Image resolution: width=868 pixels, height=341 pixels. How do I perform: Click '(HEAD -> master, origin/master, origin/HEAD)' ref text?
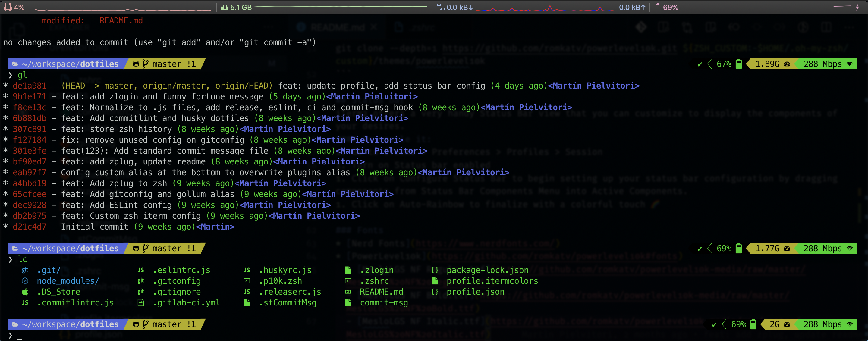167,86
